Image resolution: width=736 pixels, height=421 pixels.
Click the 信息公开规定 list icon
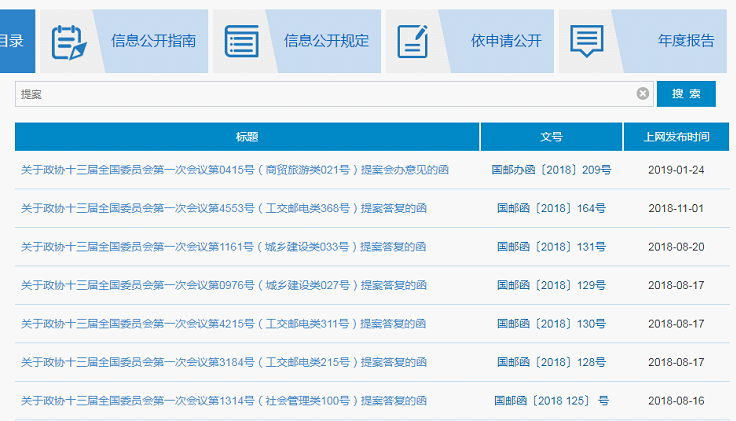241,41
